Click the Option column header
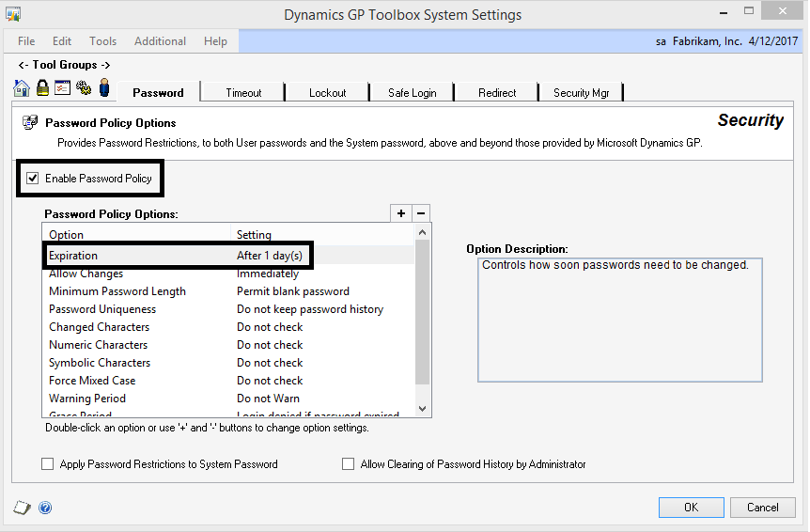The height and width of the screenshot is (532, 810). (137, 234)
